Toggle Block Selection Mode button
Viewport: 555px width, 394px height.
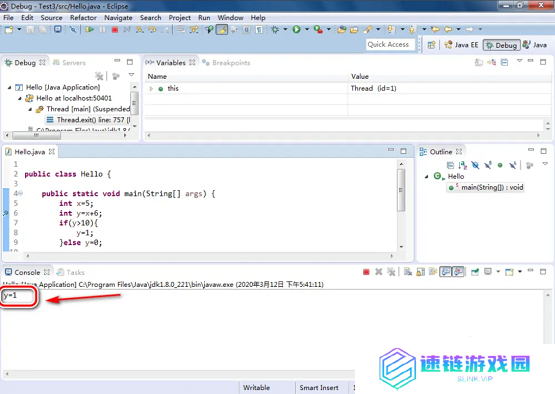(x=246, y=30)
